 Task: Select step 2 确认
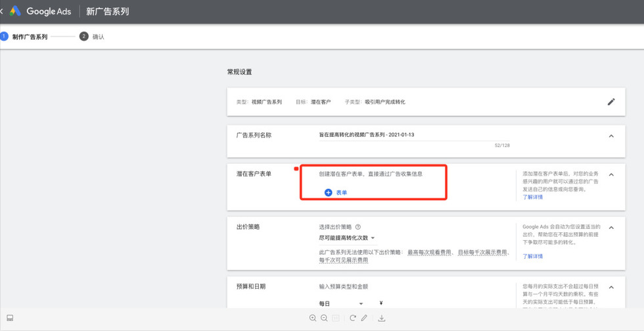[x=92, y=37]
